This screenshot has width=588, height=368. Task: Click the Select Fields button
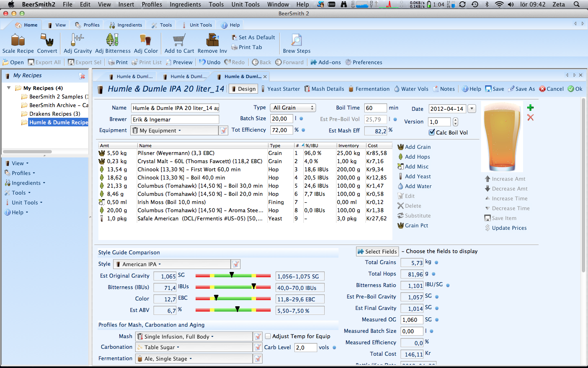point(377,251)
